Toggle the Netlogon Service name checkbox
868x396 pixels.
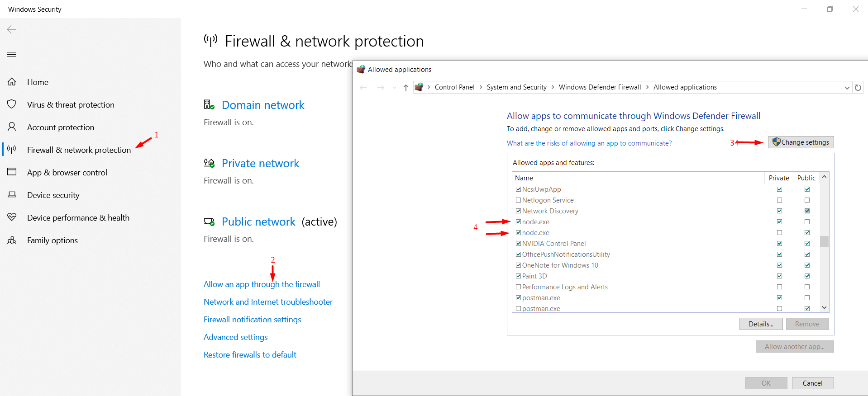click(518, 200)
